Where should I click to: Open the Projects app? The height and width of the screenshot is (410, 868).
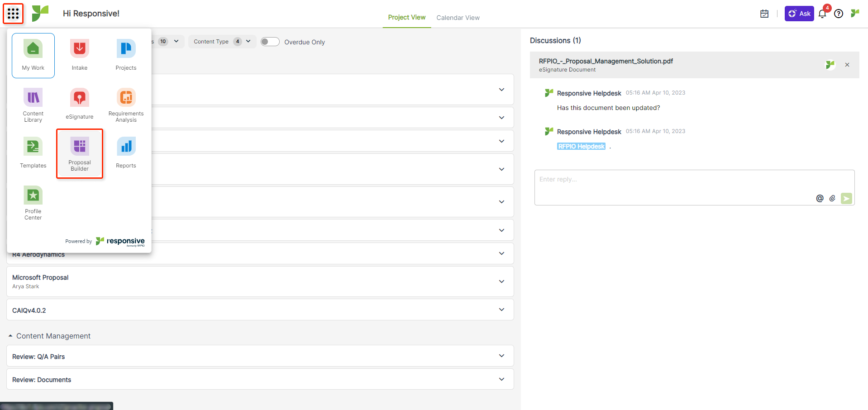pyautogui.click(x=126, y=56)
